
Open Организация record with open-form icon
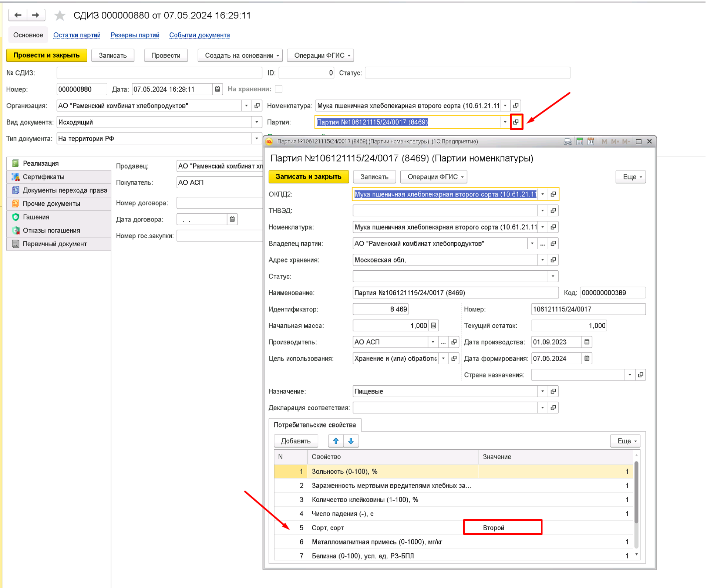click(x=257, y=106)
